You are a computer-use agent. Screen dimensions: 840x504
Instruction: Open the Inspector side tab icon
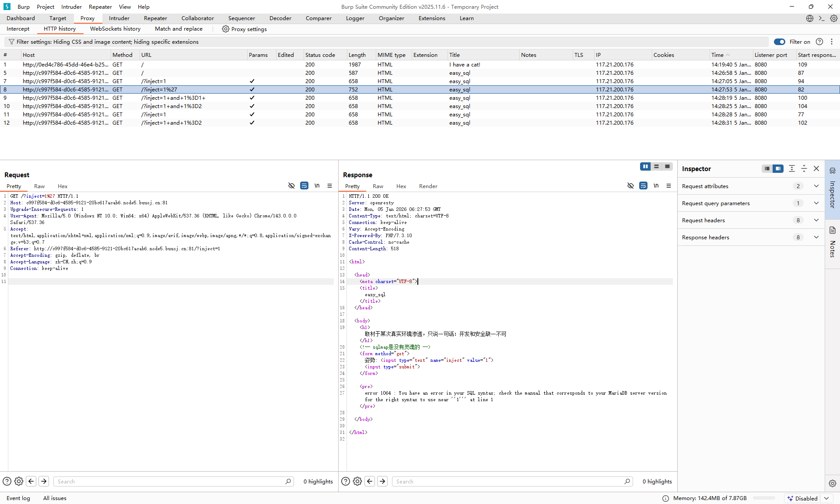(x=833, y=171)
